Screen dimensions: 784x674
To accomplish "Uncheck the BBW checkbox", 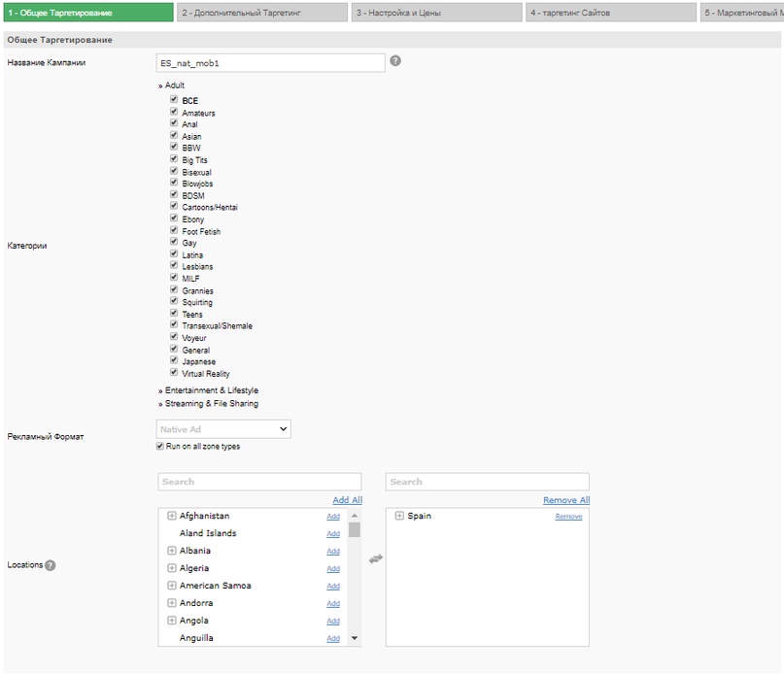I will point(174,147).
